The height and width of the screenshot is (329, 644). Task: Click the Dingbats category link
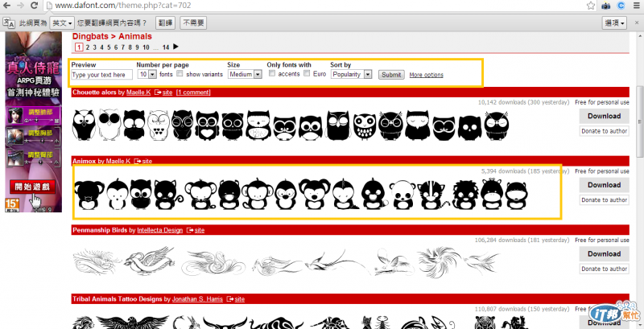(x=90, y=36)
